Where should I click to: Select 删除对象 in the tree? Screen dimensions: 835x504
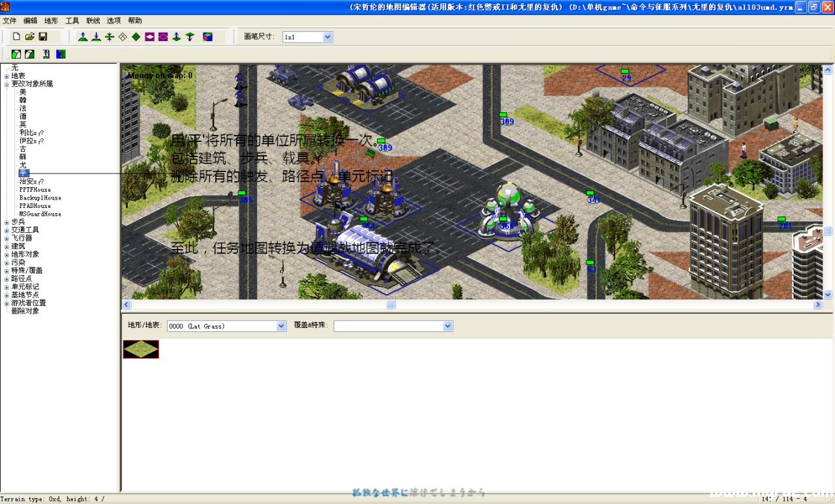pos(25,311)
